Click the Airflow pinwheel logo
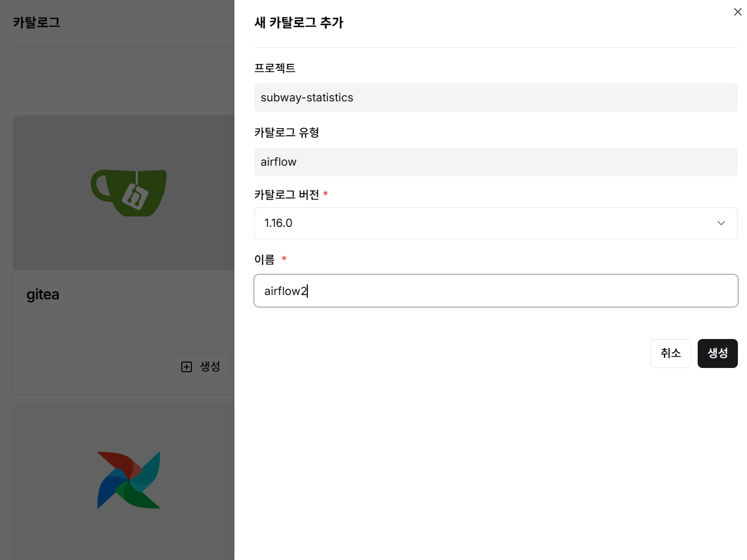Screen dimensions: 747x560 (129, 480)
